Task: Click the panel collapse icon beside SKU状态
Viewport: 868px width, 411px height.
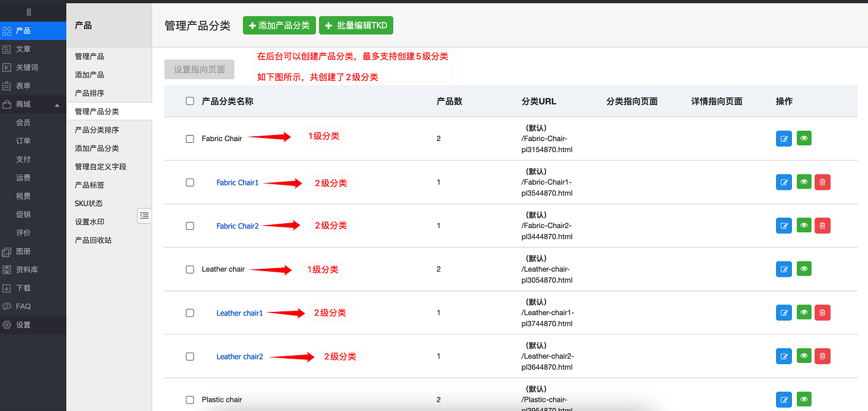Action: [x=144, y=216]
